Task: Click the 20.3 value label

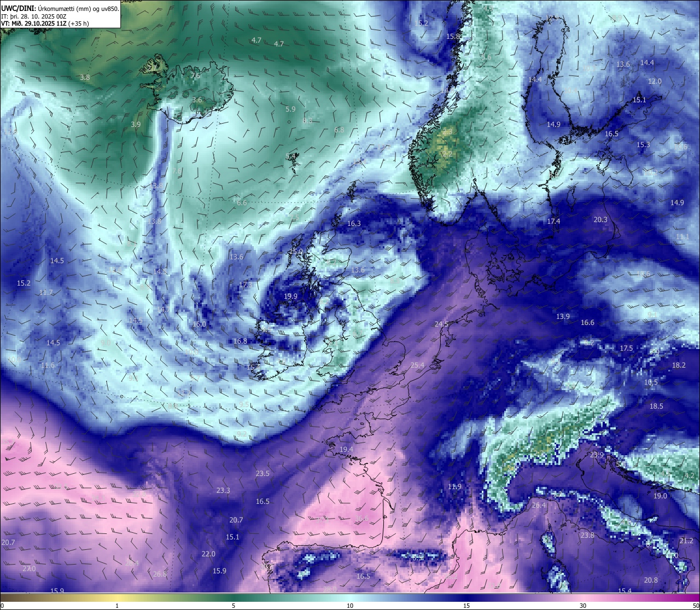Action: pos(600,219)
